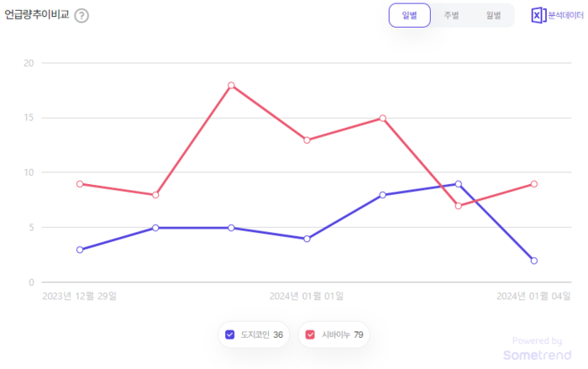Switch to the 주별 weekly tab

[451, 15]
